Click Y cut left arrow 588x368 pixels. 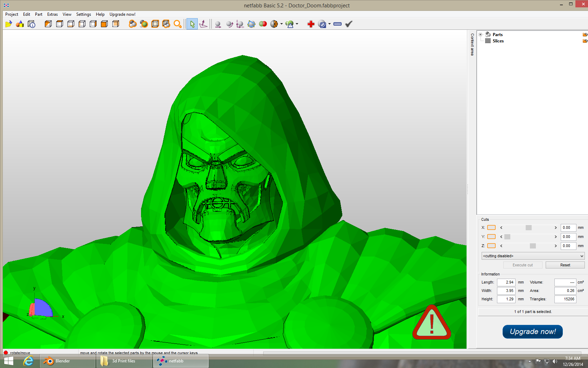[501, 237]
